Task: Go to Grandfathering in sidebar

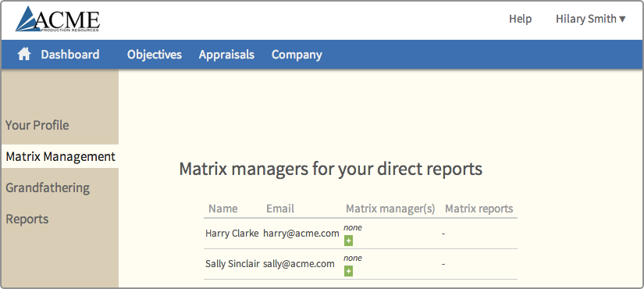Action: (48, 188)
